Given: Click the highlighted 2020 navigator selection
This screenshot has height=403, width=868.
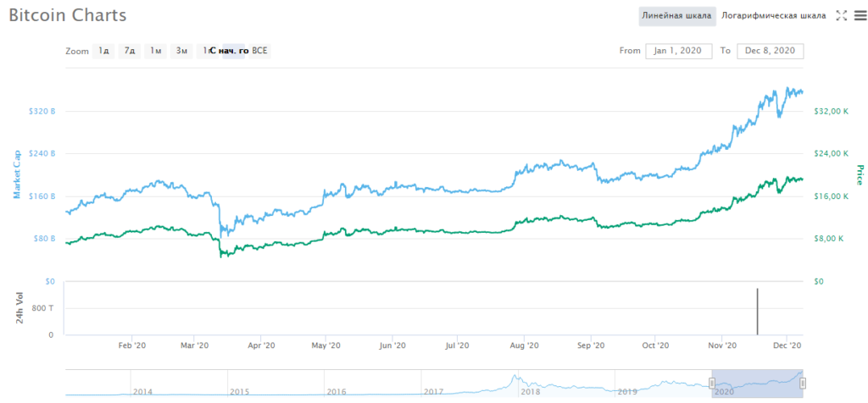Looking at the screenshot, I should pyautogui.click(x=757, y=383).
